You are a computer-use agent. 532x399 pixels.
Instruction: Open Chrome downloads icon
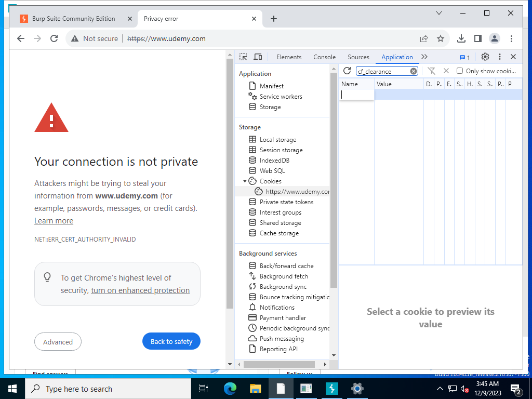pyautogui.click(x=461, y=38)
